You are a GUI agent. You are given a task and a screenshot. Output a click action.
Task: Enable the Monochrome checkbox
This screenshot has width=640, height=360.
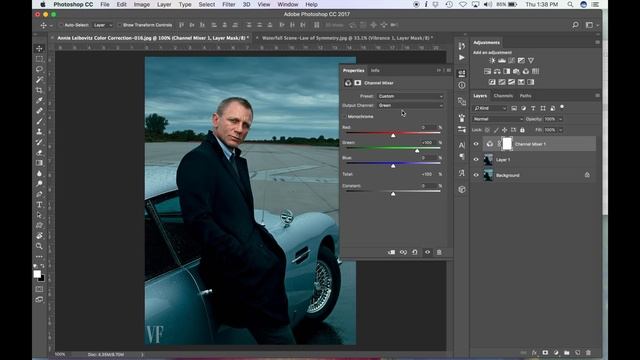(x=344, y=117)
